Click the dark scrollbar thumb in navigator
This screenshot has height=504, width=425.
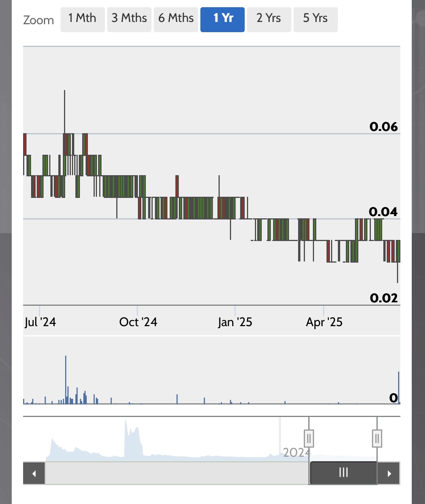coord(344,473)
